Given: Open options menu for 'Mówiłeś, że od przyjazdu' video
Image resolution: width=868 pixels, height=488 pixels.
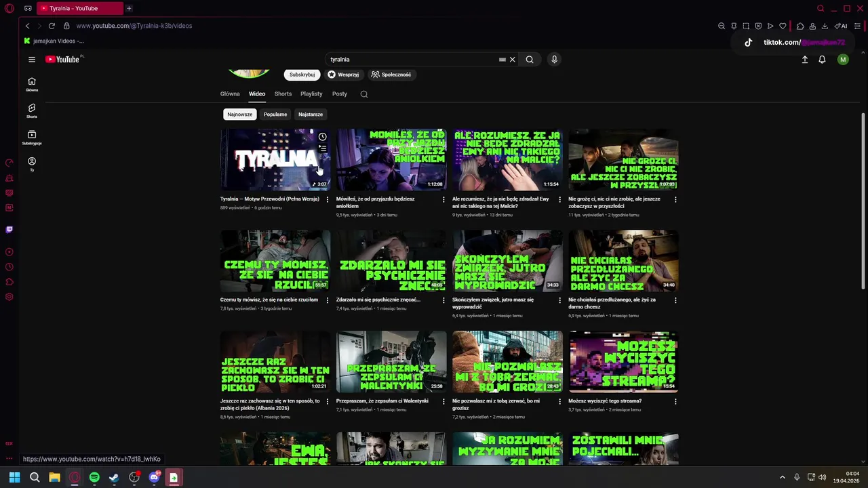Looking at the screenshot, I should tap(443, 199).
